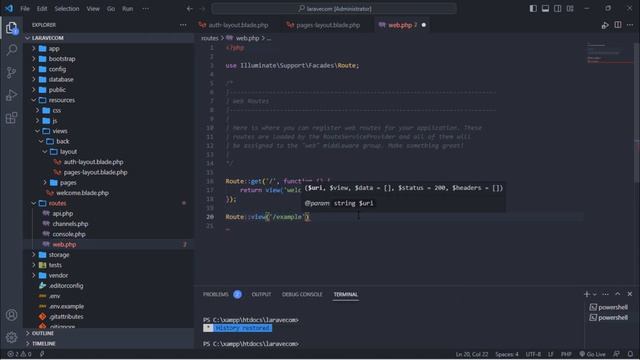Select the web.php editor tab
The height and width of the screenshot is (360, 640).
click(403, 25)
